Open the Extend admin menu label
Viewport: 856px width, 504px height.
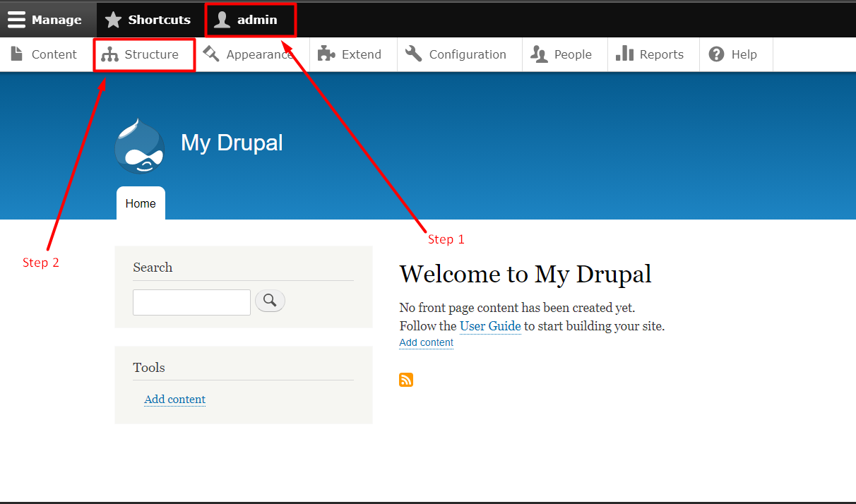point(362,54)
